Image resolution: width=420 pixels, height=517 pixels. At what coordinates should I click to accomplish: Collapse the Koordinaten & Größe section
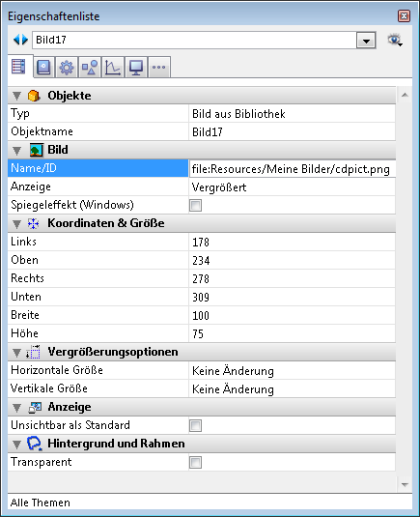pyautogui.click(x=16, y=224)
